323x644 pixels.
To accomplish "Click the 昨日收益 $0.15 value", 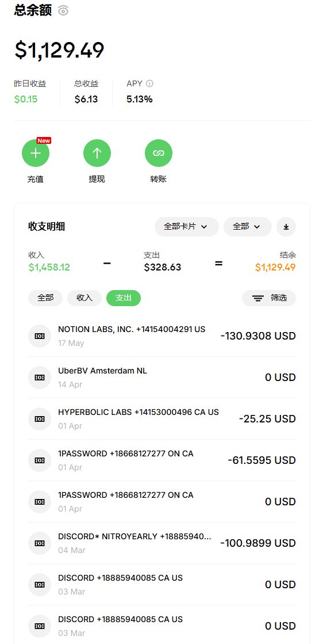I will (26, 99).
